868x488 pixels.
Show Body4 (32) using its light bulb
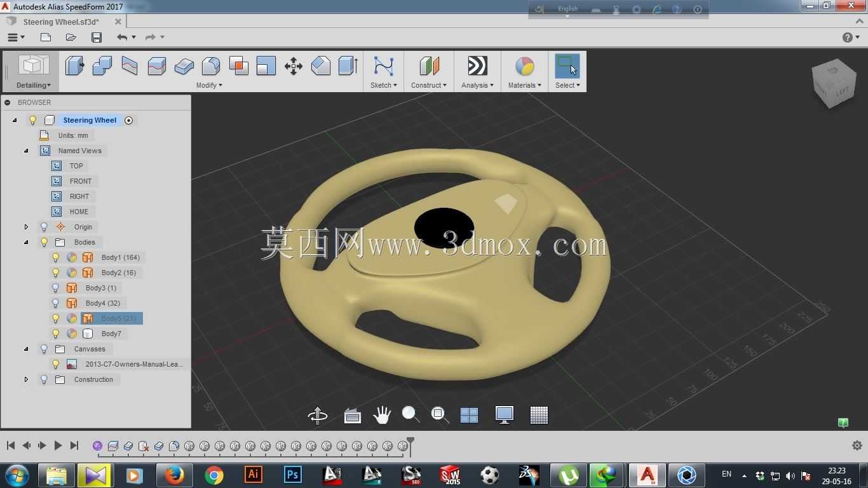click(56, 303)
